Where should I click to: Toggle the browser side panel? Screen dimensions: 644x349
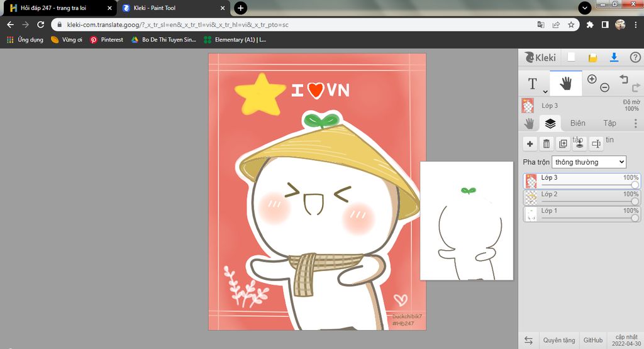point(605,25)
